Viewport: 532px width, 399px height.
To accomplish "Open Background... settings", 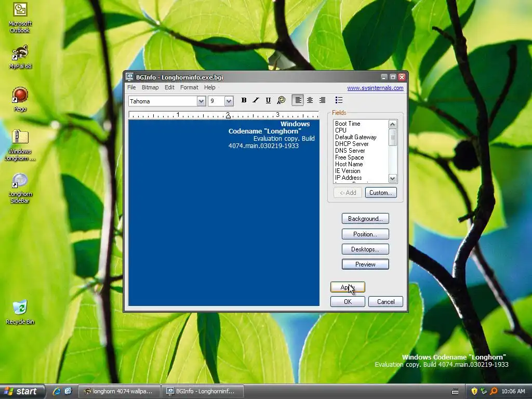I will pos(365,219).
